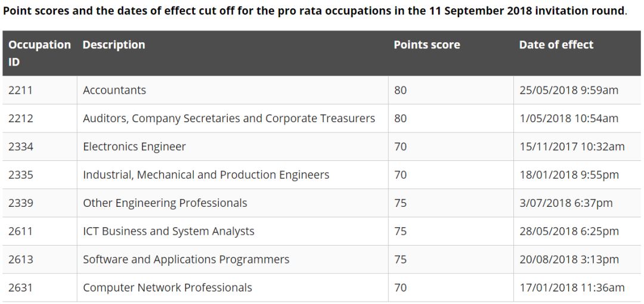Select ICT Business and System Analysts

(169, 231)
